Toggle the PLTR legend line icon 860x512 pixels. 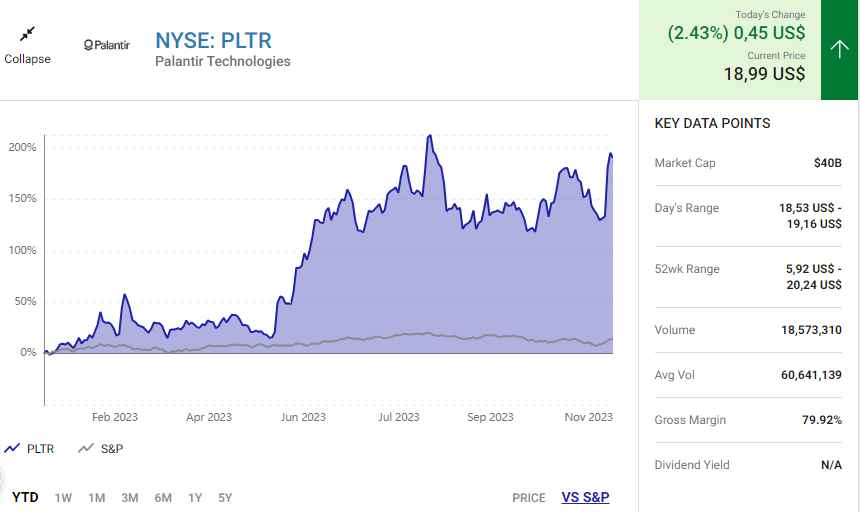12,448
